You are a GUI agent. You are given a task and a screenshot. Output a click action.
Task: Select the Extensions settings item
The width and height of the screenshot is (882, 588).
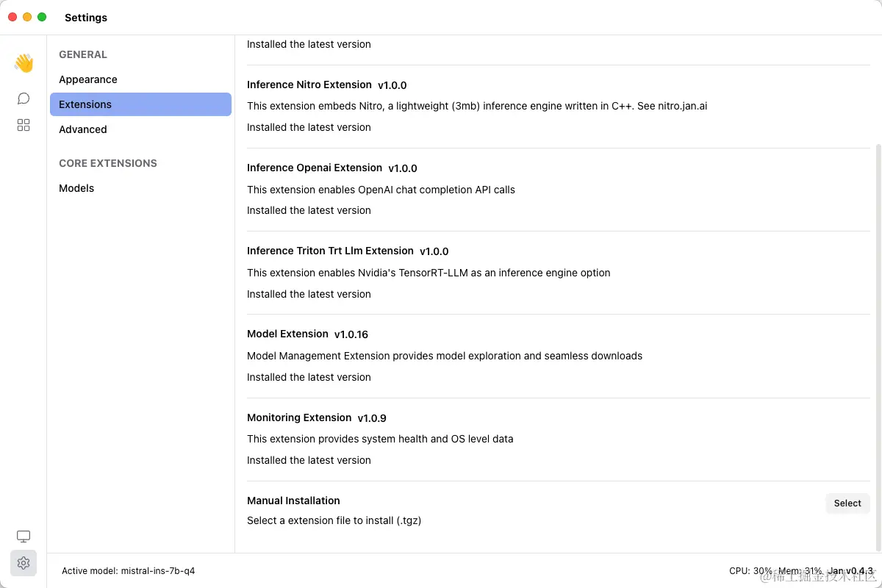coord(140,104)
